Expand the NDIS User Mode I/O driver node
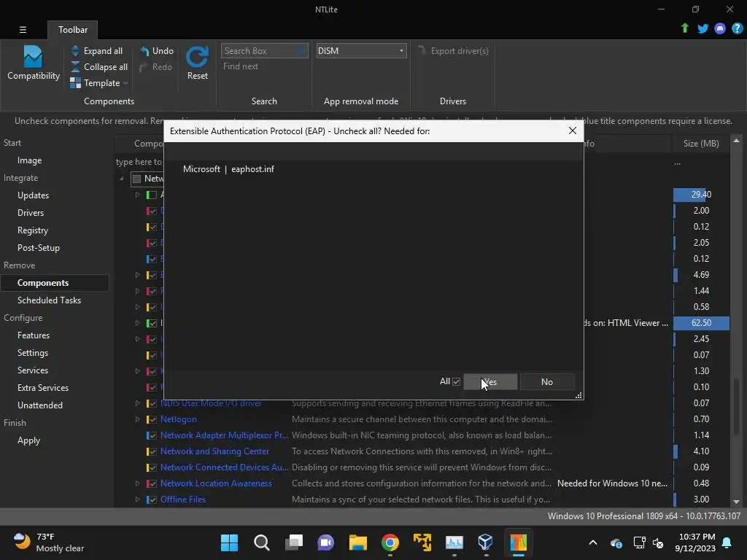This screenshot has width=747, height=560. pyautogui.click(x=137, y=403)
